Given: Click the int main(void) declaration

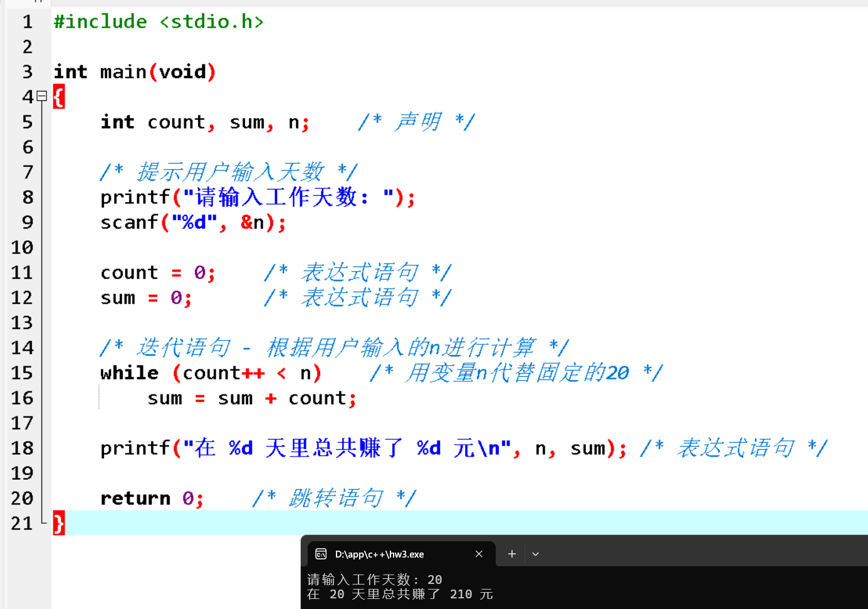Looking at the screenshot, I should click(x=135, y=72).
